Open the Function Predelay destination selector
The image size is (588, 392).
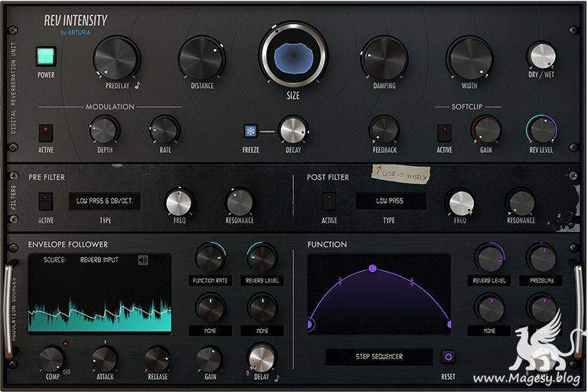[x=541, y=280]
